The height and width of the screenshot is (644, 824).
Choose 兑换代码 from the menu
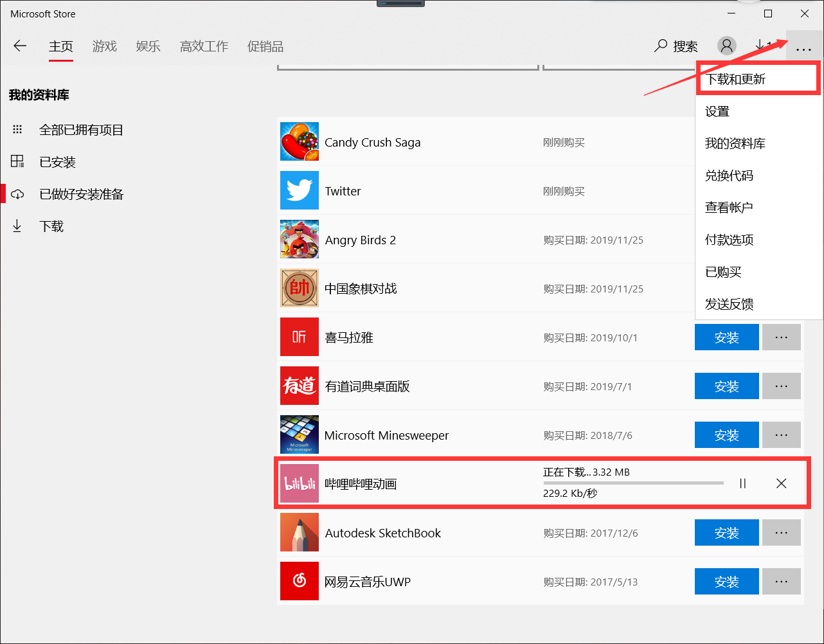pos(758,175)
